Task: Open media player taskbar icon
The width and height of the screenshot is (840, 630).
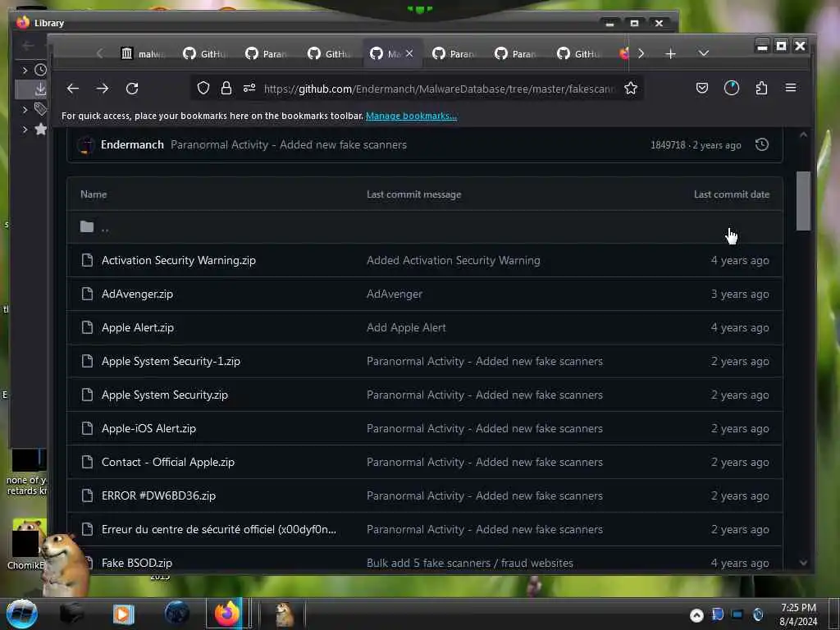Action: click(123, 614)
